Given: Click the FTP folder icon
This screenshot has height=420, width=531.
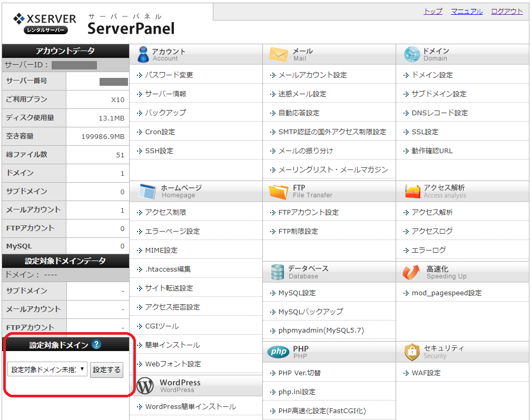Looking at the screenshot, I should click(278, 192).
